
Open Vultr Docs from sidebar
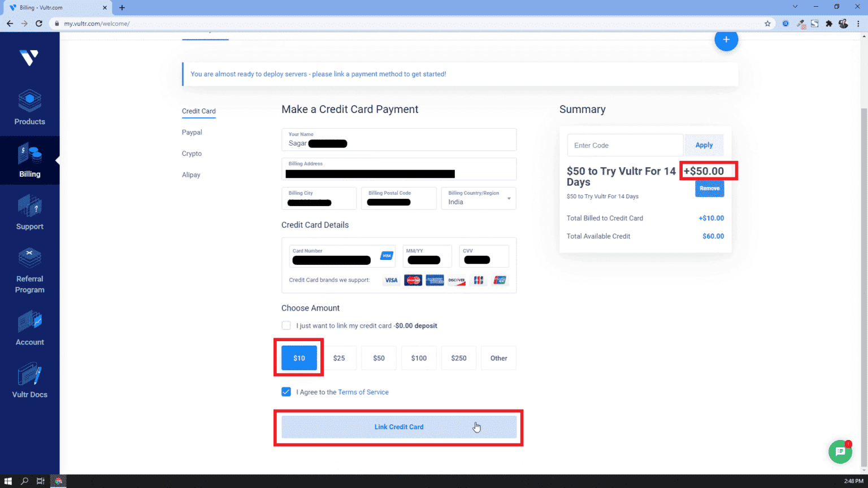[x=29, y=380]
